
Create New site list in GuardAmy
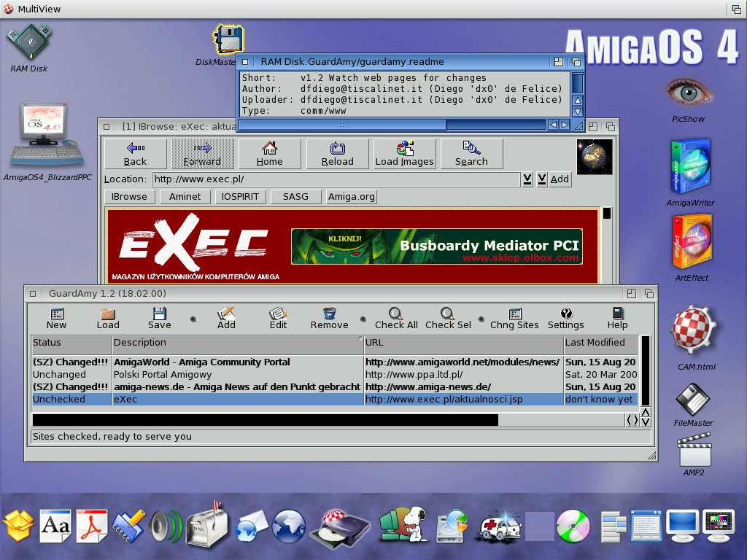coord(56,319)
